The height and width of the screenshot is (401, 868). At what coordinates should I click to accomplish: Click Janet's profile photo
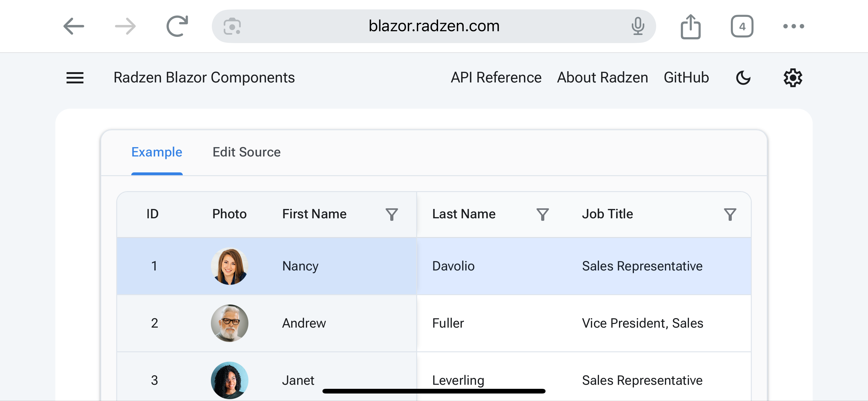229,380
